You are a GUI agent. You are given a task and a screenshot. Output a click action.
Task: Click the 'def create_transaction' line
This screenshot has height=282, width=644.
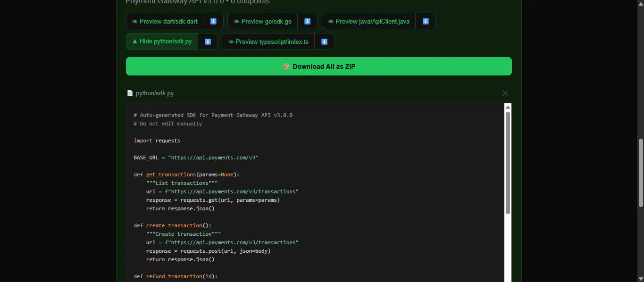[173, 225]
